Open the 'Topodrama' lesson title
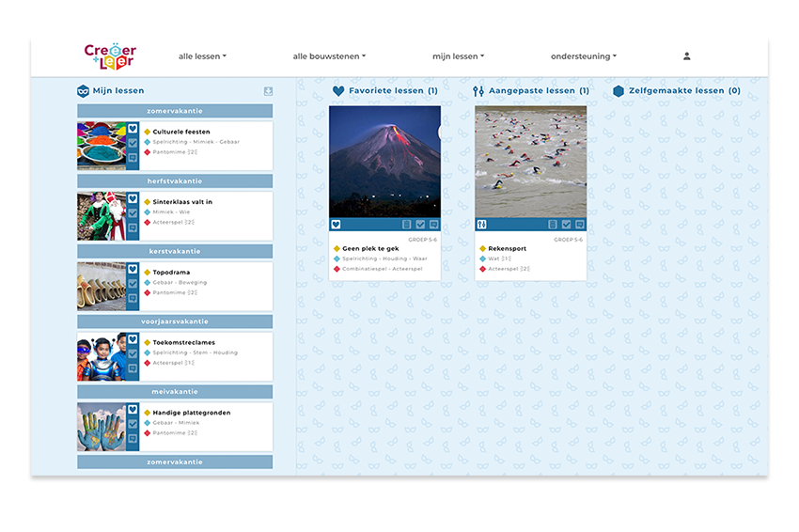The height and width of the screenshot is (532, 799). (171, 273)
